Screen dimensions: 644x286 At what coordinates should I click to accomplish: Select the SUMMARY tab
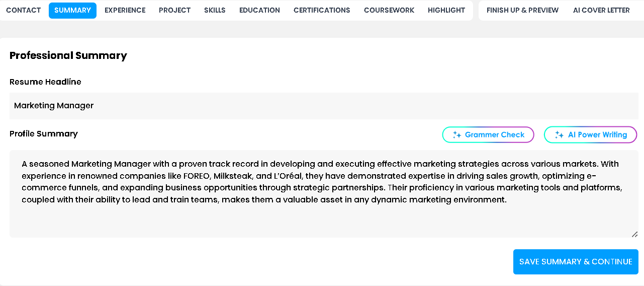coord(72,10)
